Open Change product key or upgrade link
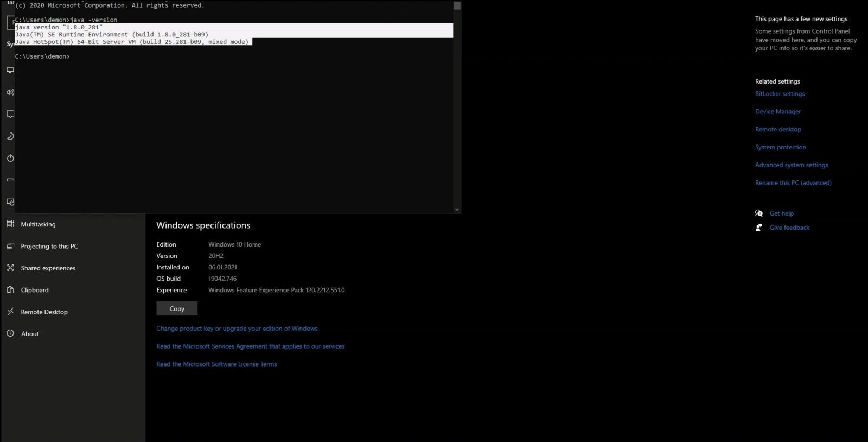 click(237, 329)
